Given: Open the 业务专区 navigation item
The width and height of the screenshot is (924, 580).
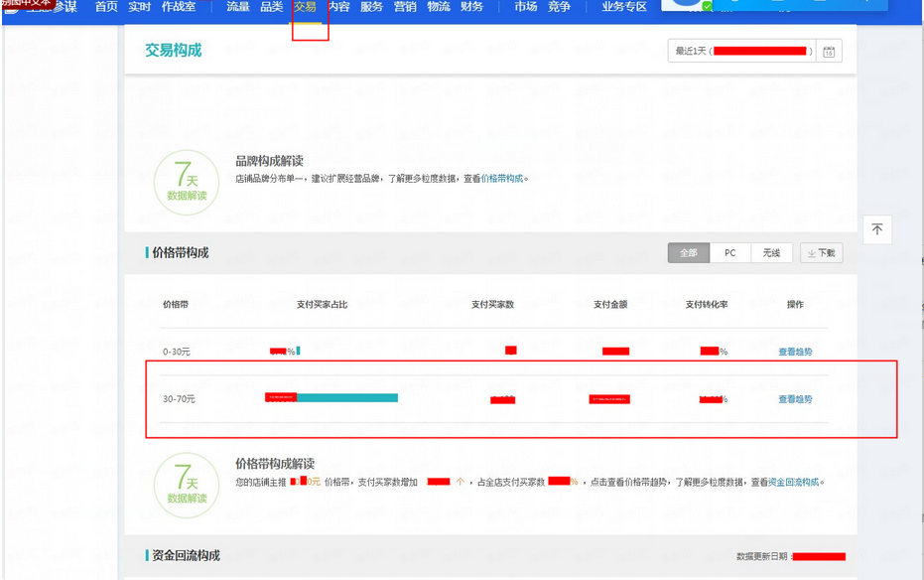Looking at the screenshot, I should click(x=624, y=7).
